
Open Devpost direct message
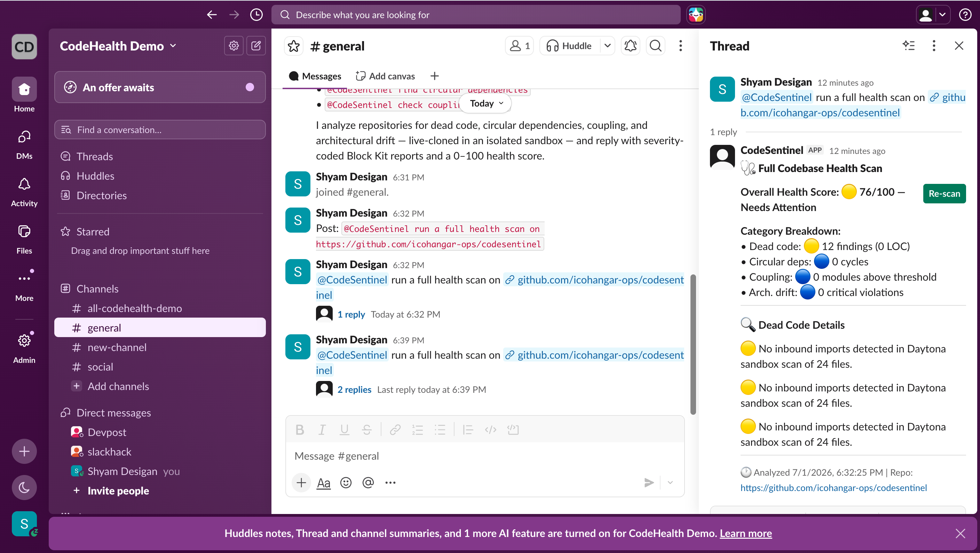coord(160,432)
